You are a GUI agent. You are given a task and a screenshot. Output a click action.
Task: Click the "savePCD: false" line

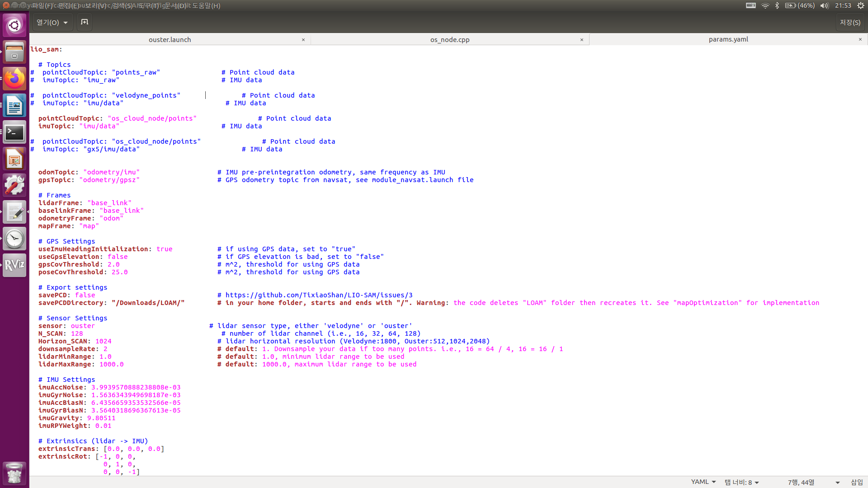click(66, 295)
